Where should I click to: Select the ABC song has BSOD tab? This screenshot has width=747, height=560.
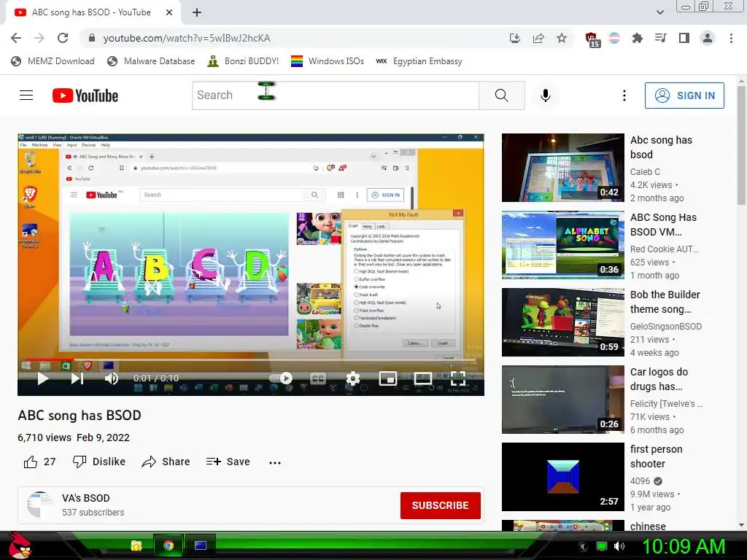point(93,12)
